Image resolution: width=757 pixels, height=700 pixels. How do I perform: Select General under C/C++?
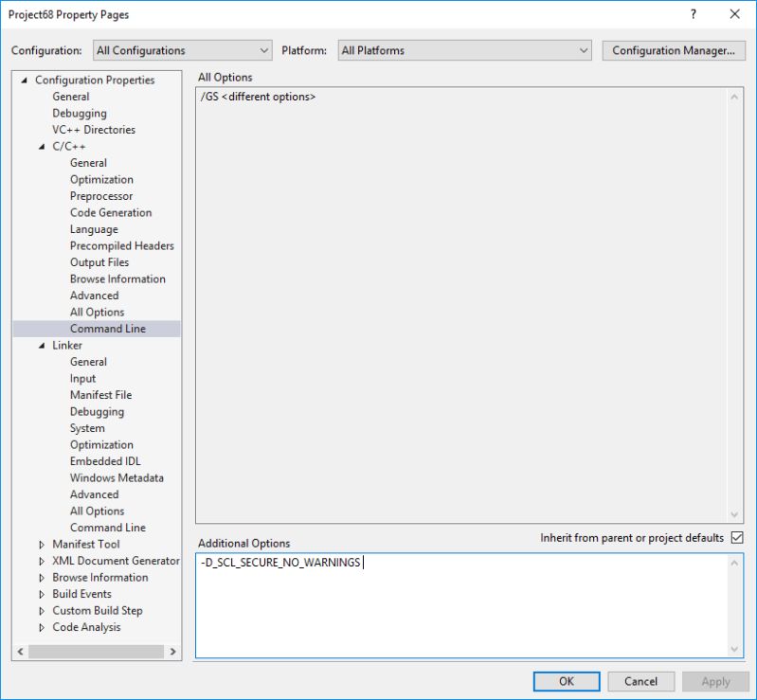coord(88,163)
